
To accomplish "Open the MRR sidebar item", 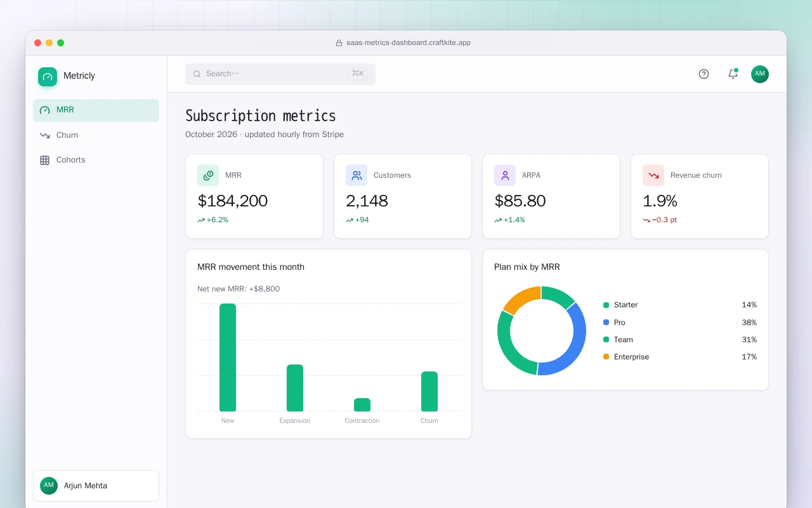I will tap(96, 110).
